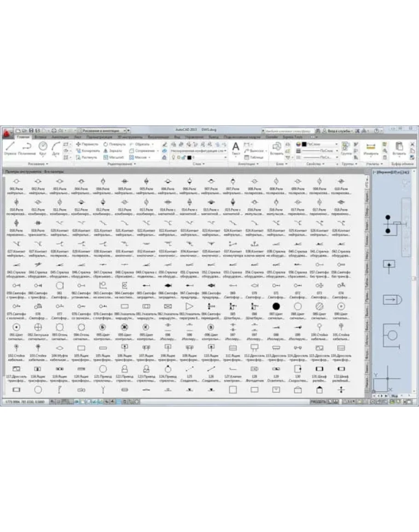Open the Вид ribbon tab
419x532 pixels.
pos(177,137)
